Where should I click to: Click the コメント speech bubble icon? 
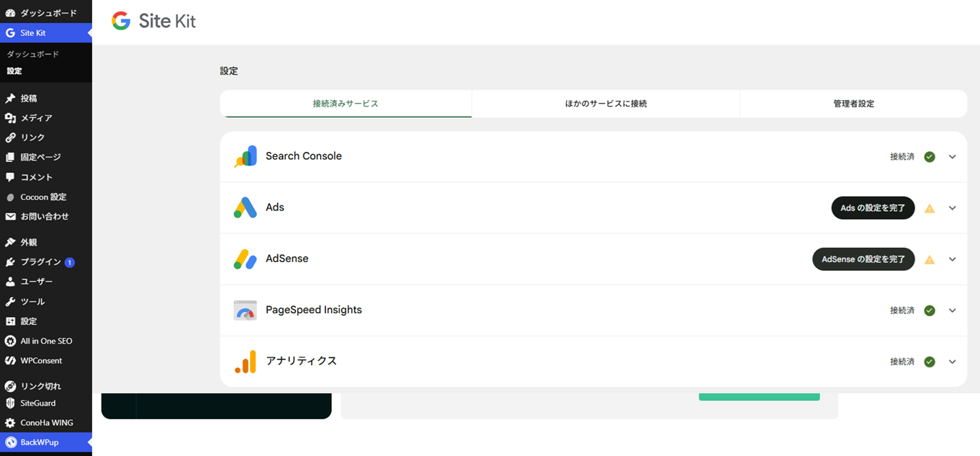pyautogui.click(x=10, y=176)
